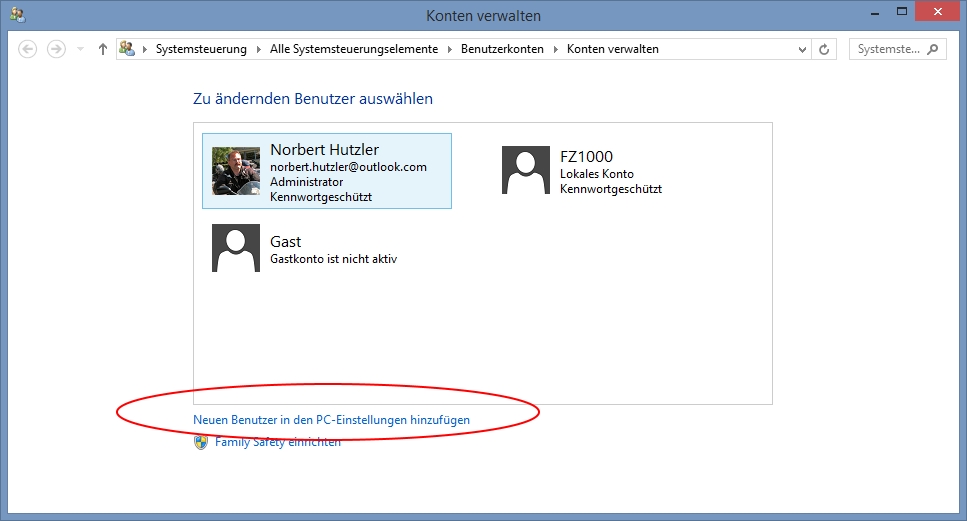967x521 pixels.
Task: Click the 'Zu ändernden Benutzer auswählen' heading
Action: (313, 99)
